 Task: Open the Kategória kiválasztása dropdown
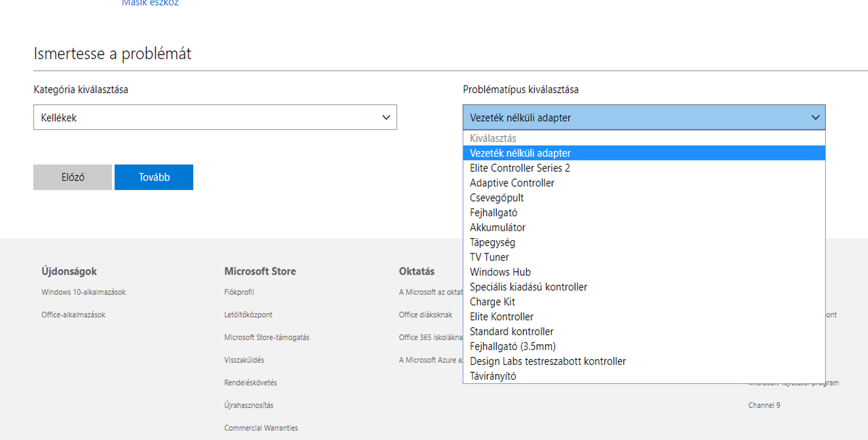[215, 117]
